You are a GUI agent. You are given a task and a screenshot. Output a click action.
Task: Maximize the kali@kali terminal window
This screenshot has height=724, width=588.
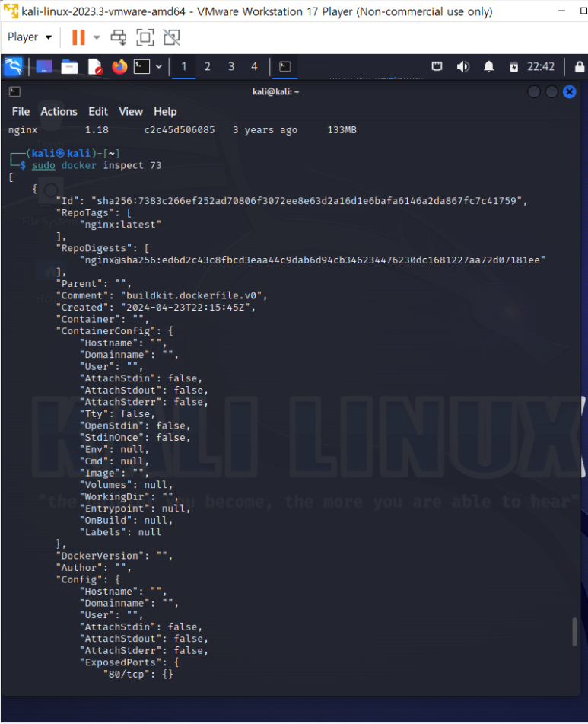pyautogui.click(x=551, y=92)
